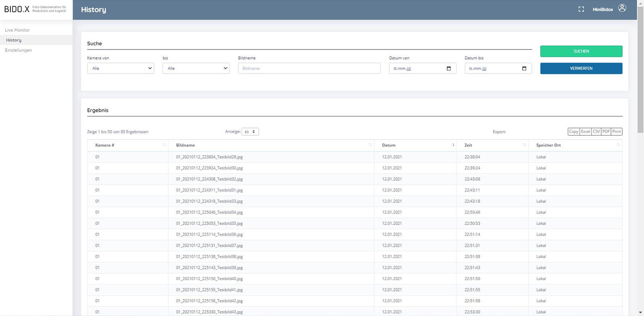
Task: Open calendar picker in Datum von field
Action: [x=449, y=68]
